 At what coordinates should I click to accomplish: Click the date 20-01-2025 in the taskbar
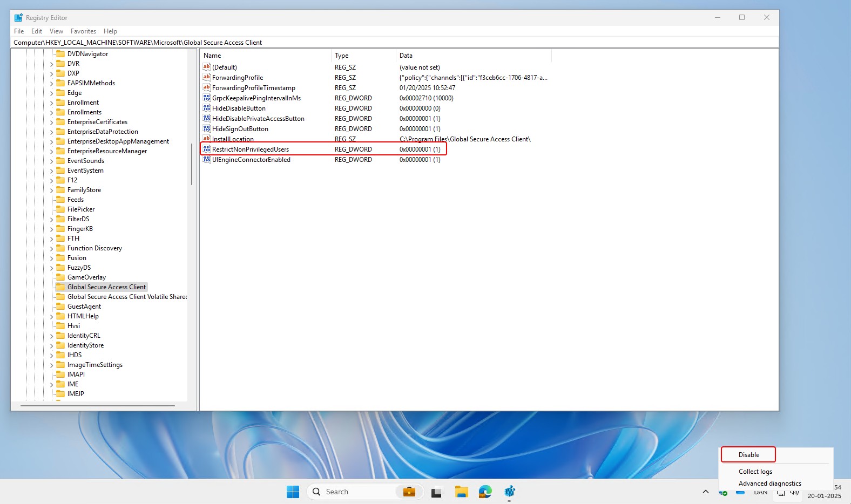[824, 496]
